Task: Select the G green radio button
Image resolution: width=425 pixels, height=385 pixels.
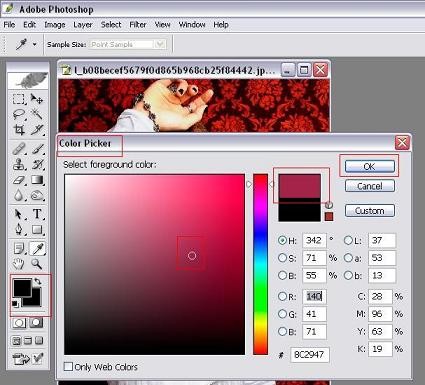Action: (282, 314)
